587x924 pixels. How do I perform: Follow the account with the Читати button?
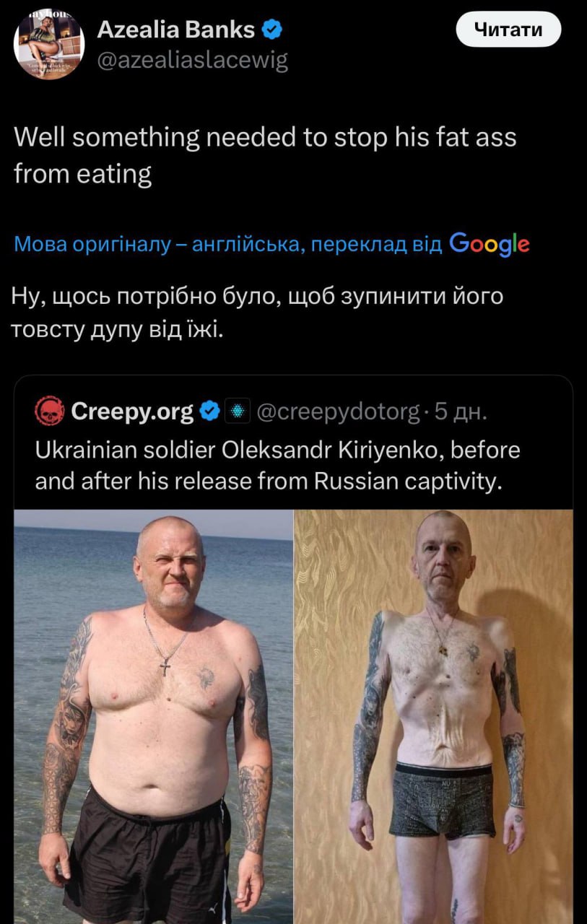click(x=508, y=30)
